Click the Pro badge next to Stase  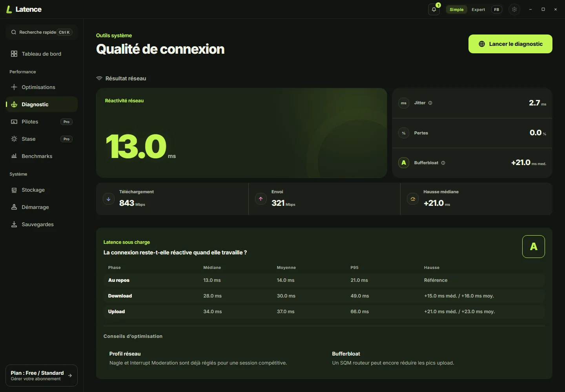[x=66, y=139]
